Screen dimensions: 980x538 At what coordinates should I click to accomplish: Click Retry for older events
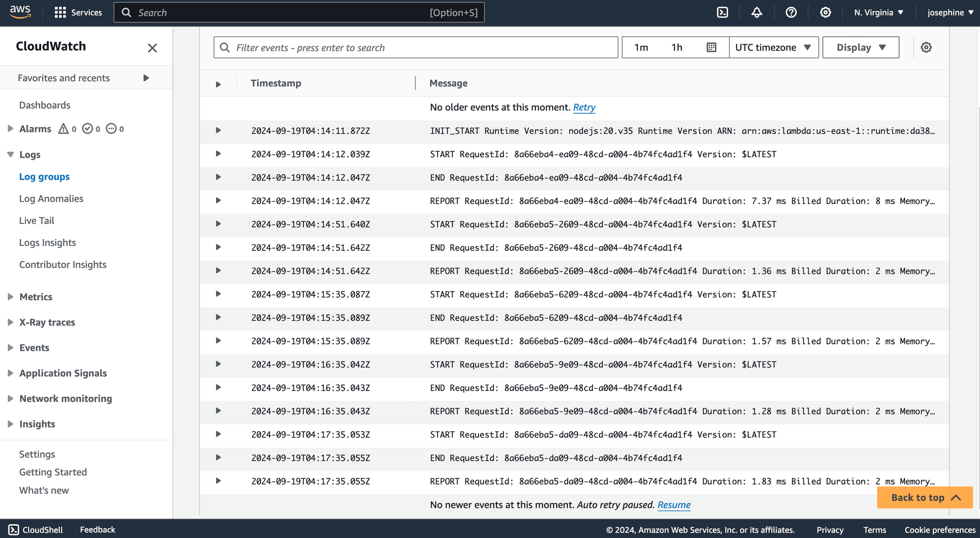(x=584, y=107)
